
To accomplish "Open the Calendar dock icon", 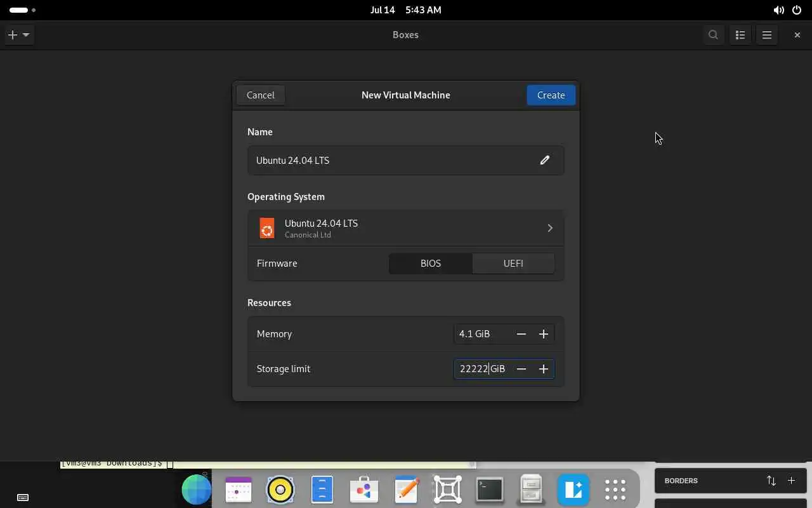I will (239, 490).
